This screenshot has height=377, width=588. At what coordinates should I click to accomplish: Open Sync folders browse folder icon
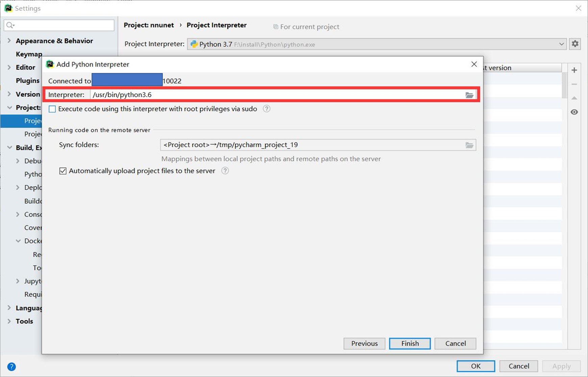point(469,145)
